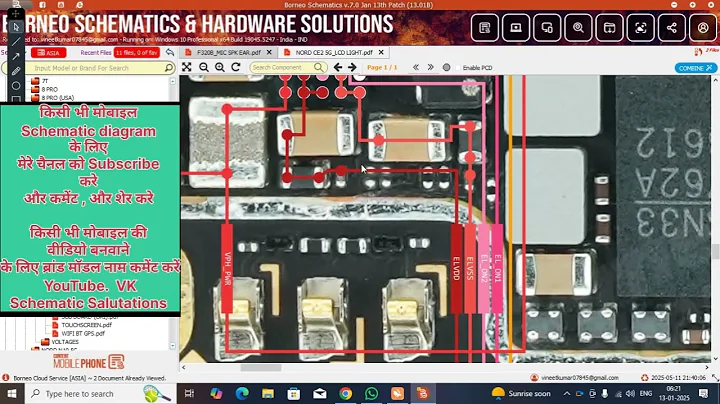Enable the PCD checkbox

click(458, 67)
